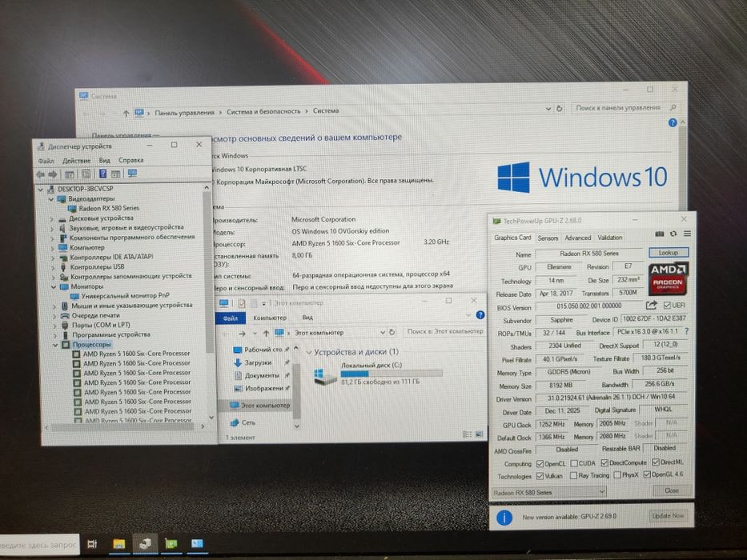Click Панель управления in System breadcrumb
This screenshot has width=747, height=560.
tap(184, 113)
